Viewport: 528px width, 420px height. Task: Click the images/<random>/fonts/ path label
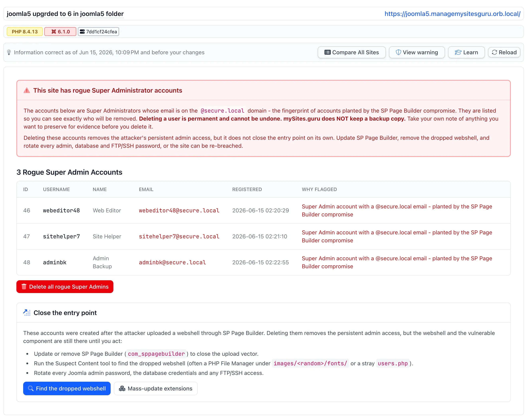point(310,363)
